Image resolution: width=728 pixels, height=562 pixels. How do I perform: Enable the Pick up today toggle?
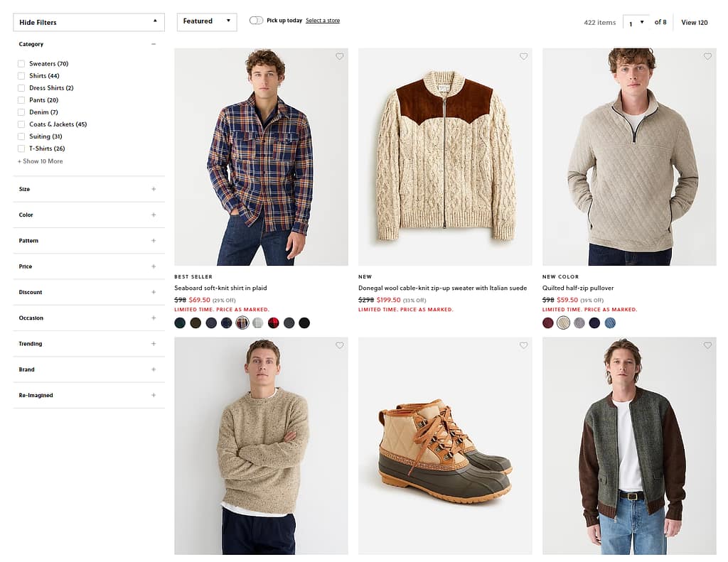255,21
